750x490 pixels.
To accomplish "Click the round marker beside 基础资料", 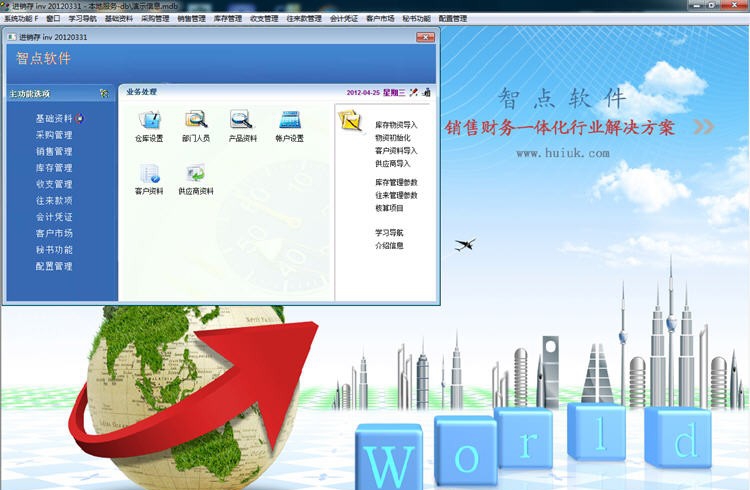I will [x=79, y=119].
